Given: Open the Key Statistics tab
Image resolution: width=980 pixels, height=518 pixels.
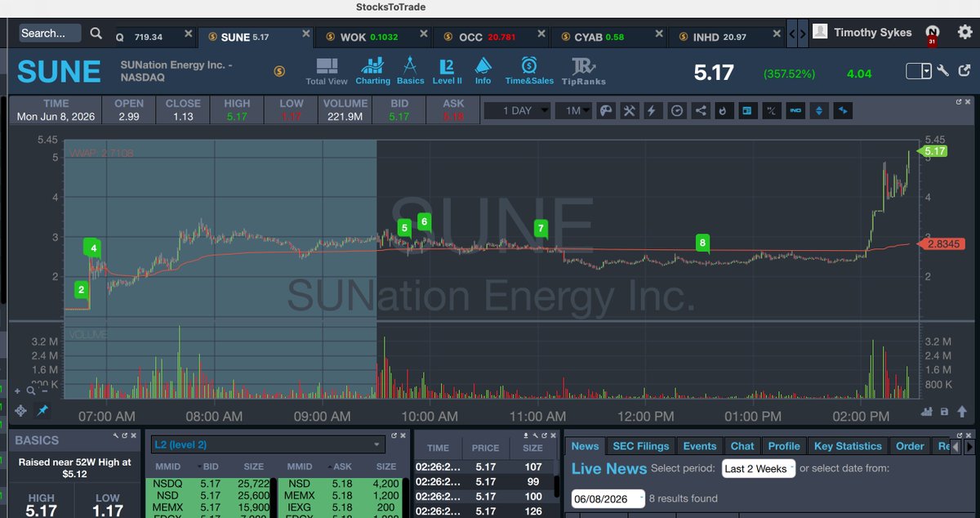Looking at the screenshot, I should 848,446.
